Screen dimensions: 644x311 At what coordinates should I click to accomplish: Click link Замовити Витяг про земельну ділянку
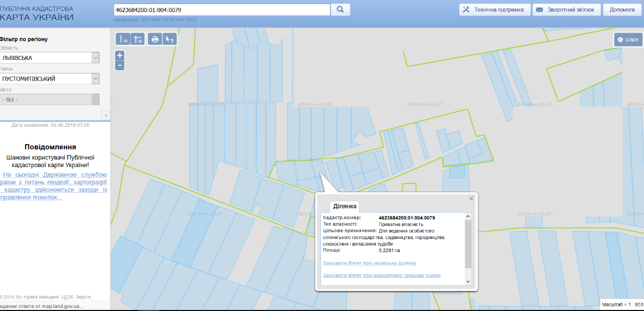[369, 263]
